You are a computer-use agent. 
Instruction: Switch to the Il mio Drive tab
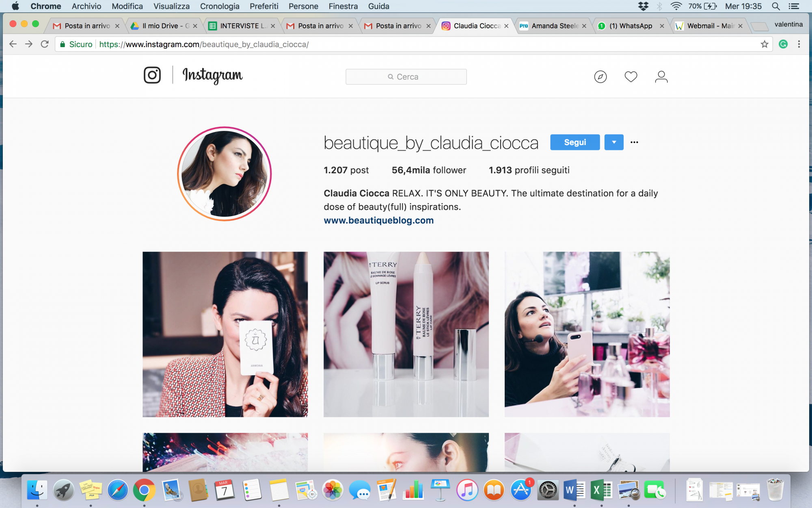[164, 26]
